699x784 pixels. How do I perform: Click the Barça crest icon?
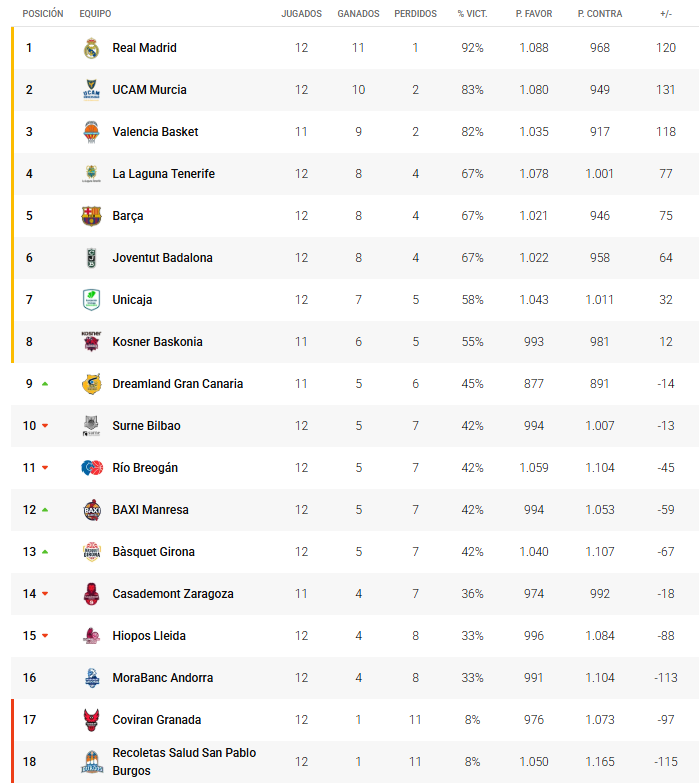point(91,216)
